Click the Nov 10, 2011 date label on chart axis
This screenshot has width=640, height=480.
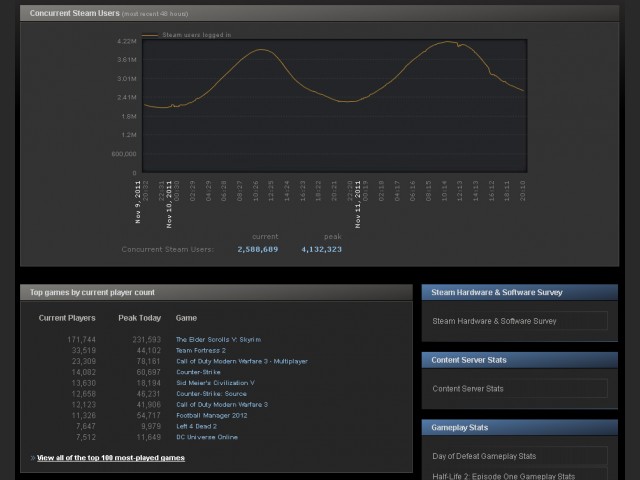click(x=169, y=204)
